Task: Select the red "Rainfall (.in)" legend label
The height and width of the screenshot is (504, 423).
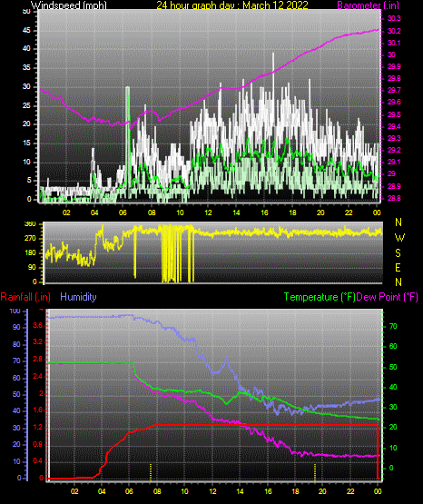Action: (25, 297)
